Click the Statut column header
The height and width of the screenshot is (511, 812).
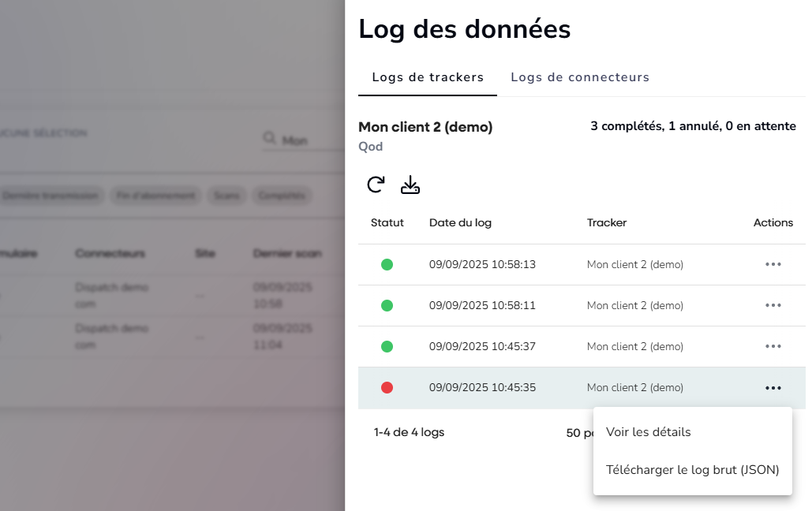[387, 222]
